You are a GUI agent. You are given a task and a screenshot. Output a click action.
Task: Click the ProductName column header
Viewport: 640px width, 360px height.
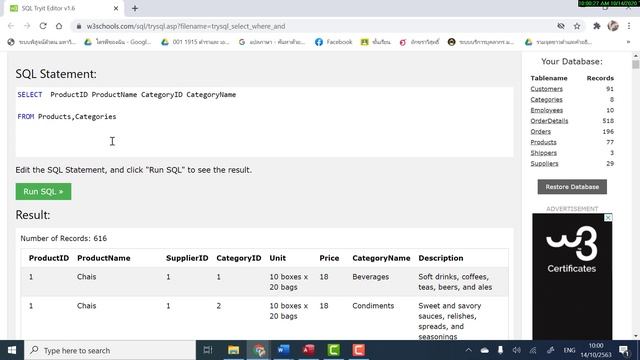click(x=104, y=258)
